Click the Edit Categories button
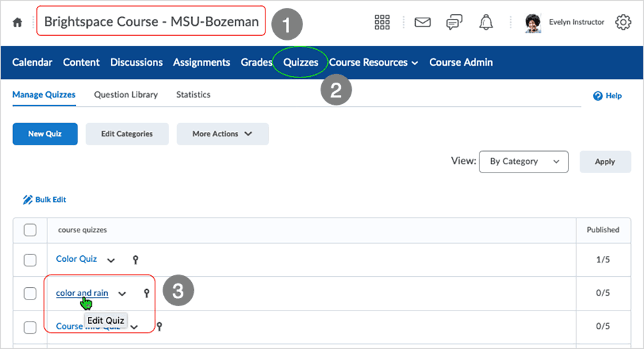Viewport: 644px width, 349px height. point(127,134)
